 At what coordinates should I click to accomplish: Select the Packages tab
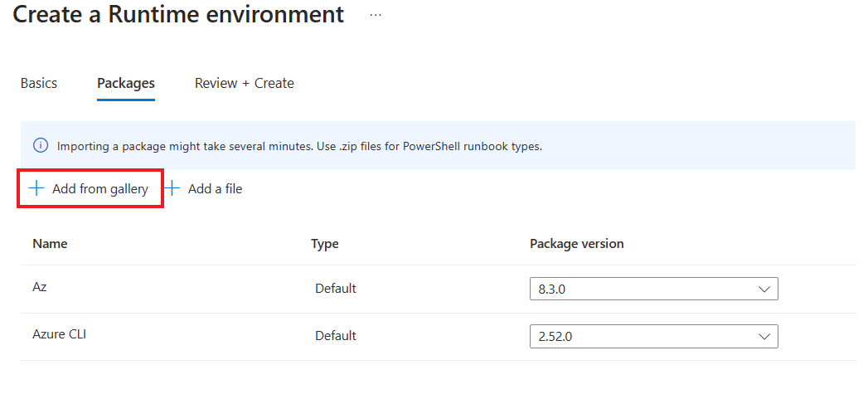[126, 83]
